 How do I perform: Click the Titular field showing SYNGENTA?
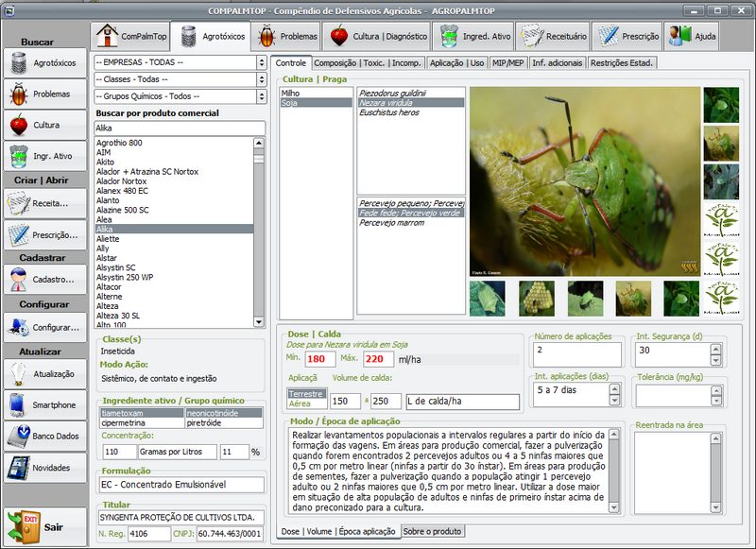click(181, 518)
